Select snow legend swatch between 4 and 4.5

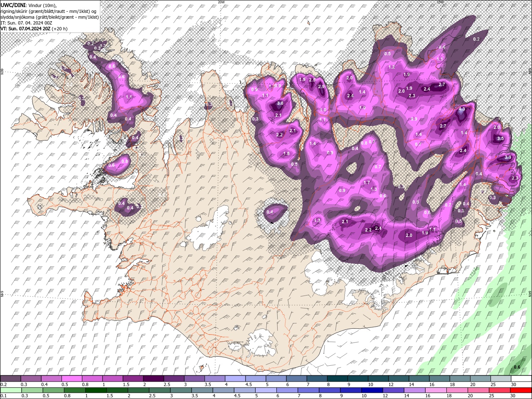click(235, 379)
